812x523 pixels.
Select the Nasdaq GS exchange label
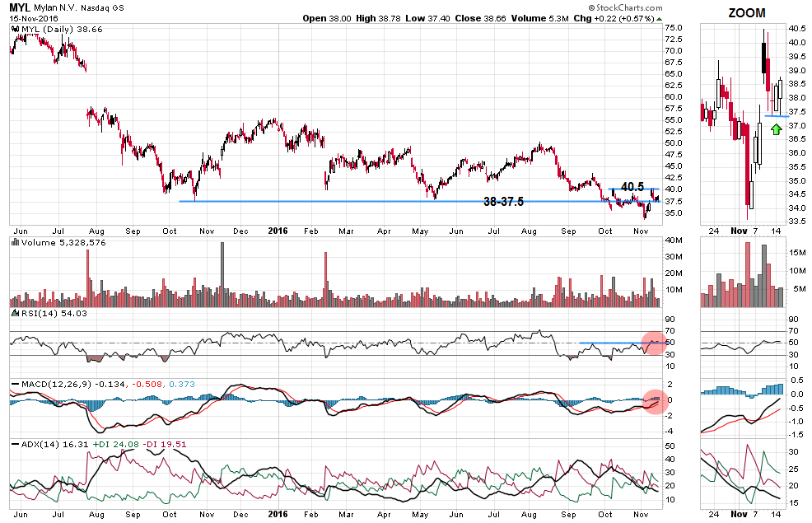coord(102,7)
